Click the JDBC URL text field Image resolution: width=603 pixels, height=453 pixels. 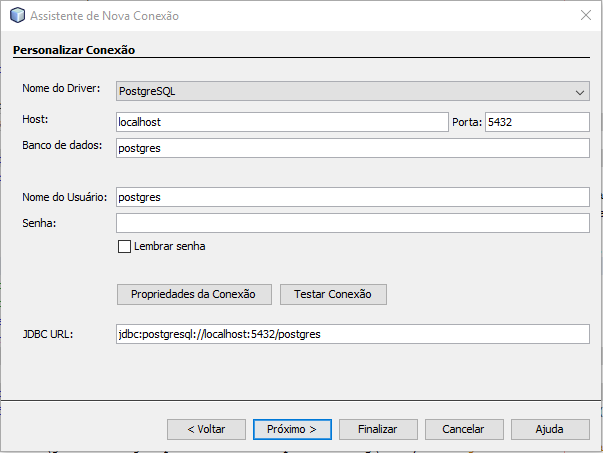coord(353,334)
